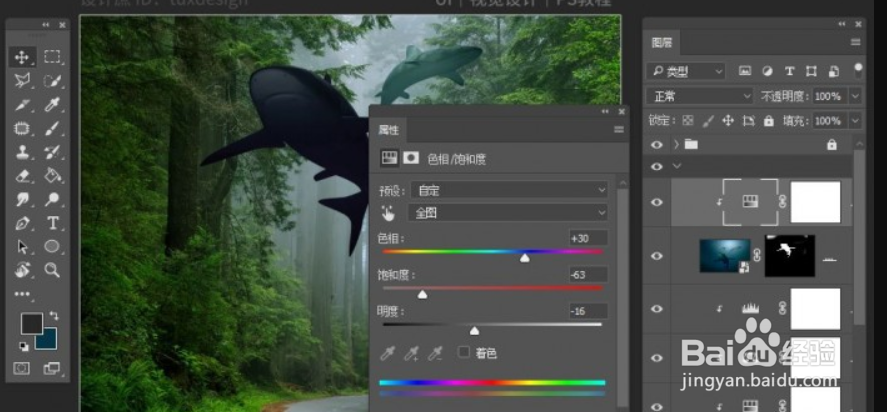887x412 pixels.
Task: Select the Move tool
Action: (22, 57)
